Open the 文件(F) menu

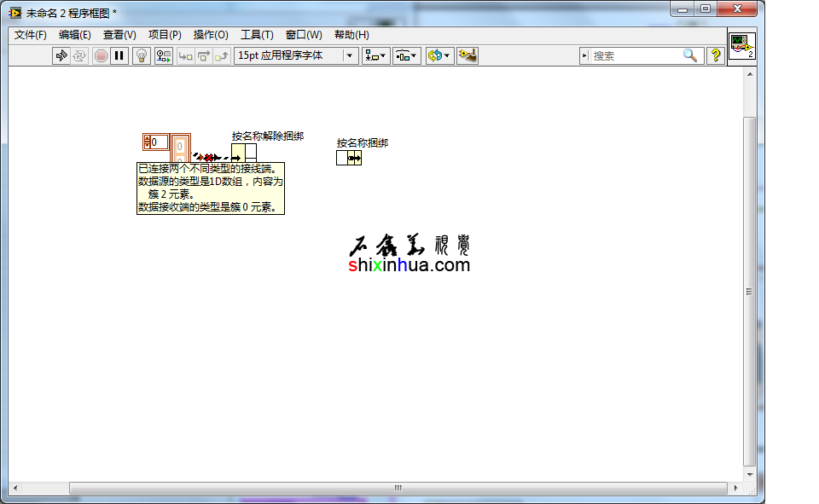[31, 35]
